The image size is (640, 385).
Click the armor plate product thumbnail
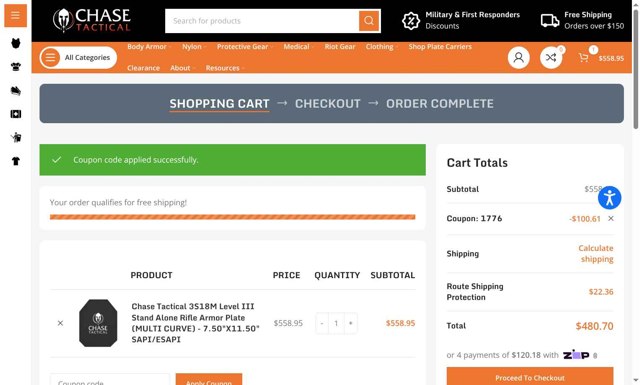(98, 323)
